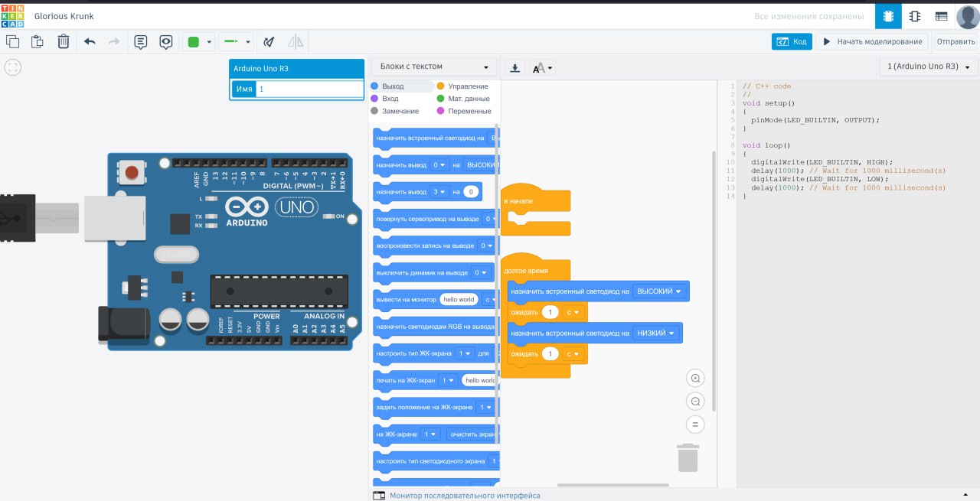Click the rotate component icon
The height and width of the screenshot is (501, 980).
269,42
